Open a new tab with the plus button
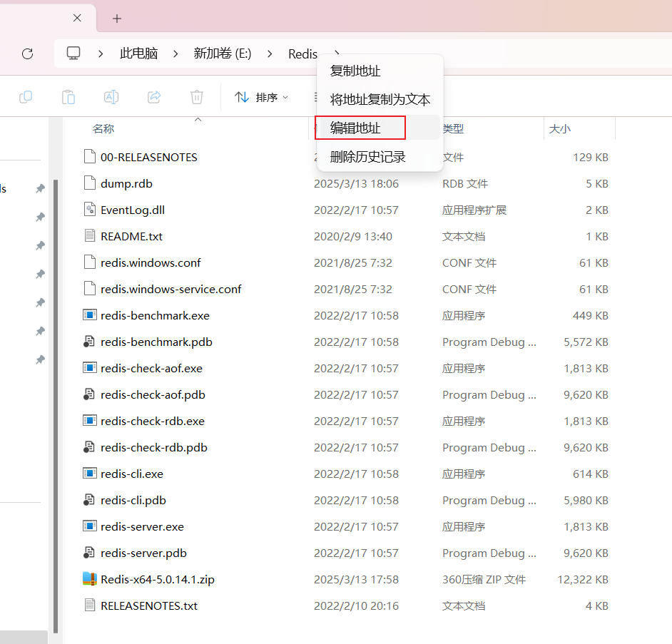The image size is (672, 644). tap(116, 19)
